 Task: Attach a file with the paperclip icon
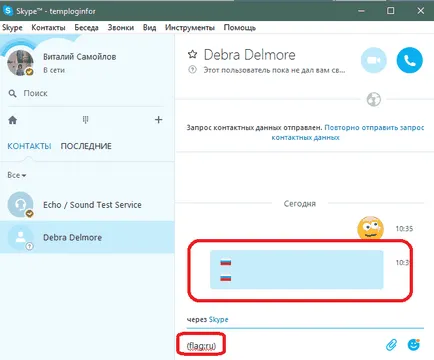click(x=391, y=345)
